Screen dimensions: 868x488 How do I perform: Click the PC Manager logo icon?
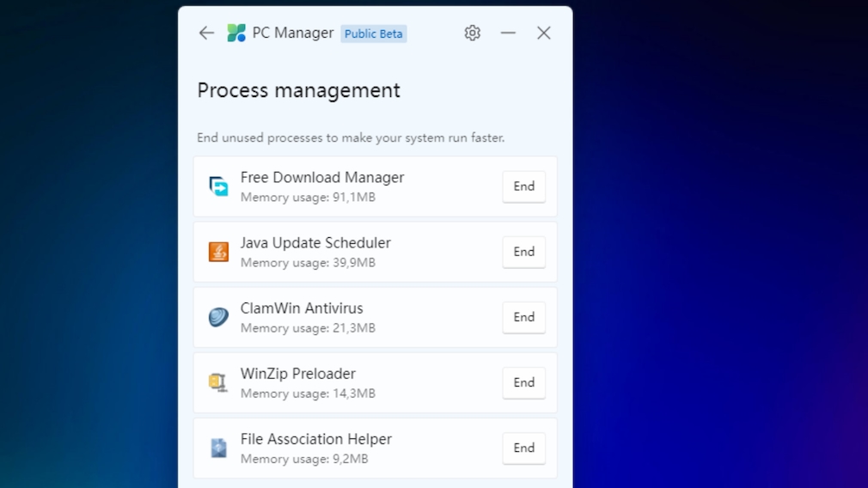tap(236, 34)
